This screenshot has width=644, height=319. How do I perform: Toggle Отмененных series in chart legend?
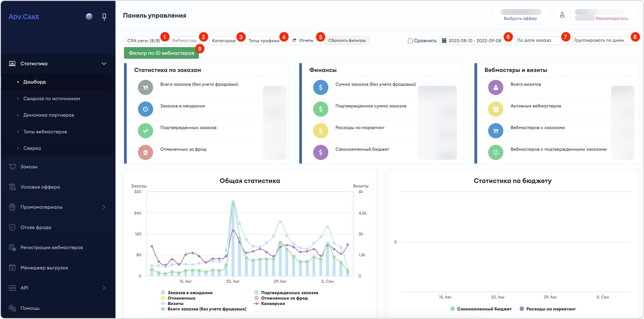pyautogui.click(x=178, y=298)
